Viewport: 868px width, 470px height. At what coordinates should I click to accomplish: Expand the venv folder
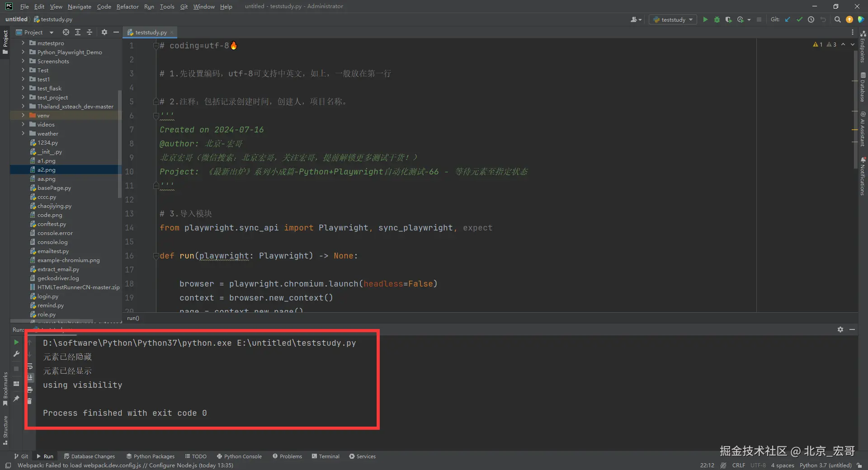pos(23,115)
